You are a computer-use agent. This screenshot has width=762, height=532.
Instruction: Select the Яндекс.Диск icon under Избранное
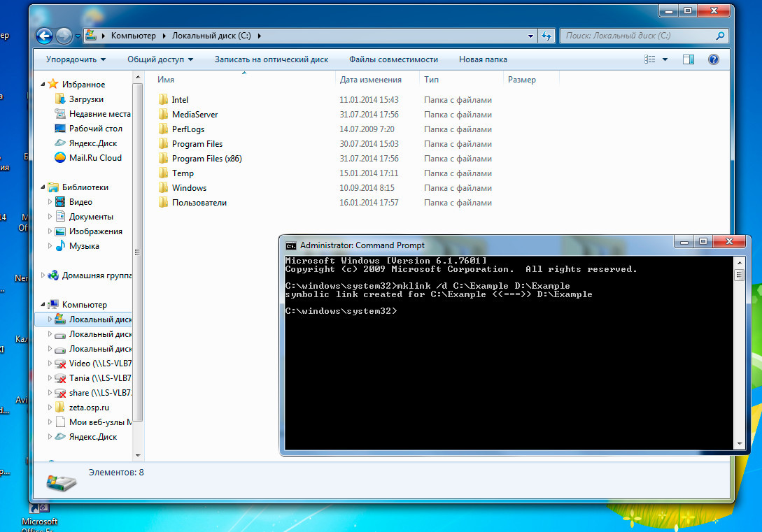pyautogui.click(x=61, y=143)
